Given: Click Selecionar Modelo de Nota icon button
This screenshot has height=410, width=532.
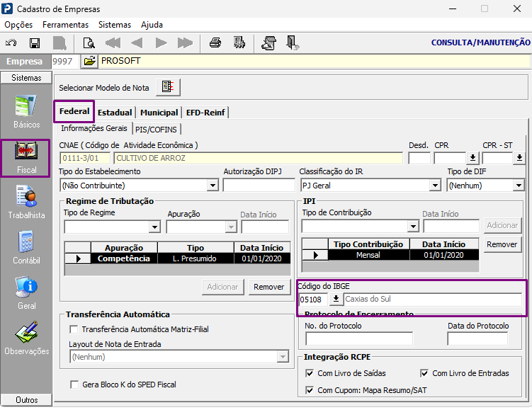Looking at the screenshot, I should 168,87.
